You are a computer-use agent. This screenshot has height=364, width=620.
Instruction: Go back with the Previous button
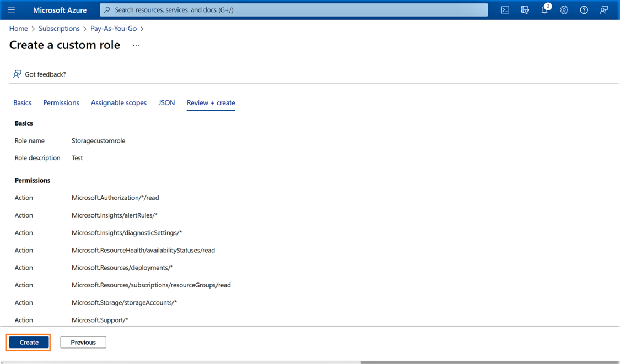pyautogui.click(x=83, y=343)
